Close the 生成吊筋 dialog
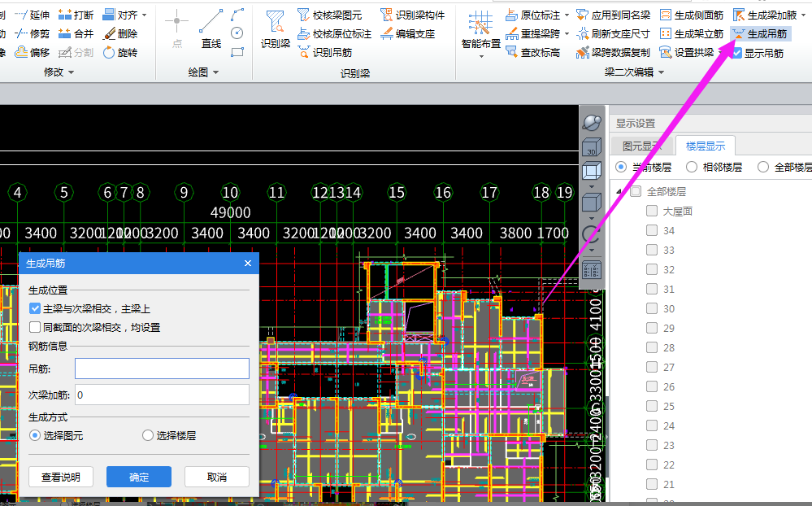This screenshot has height=506, width=812. 248,264
